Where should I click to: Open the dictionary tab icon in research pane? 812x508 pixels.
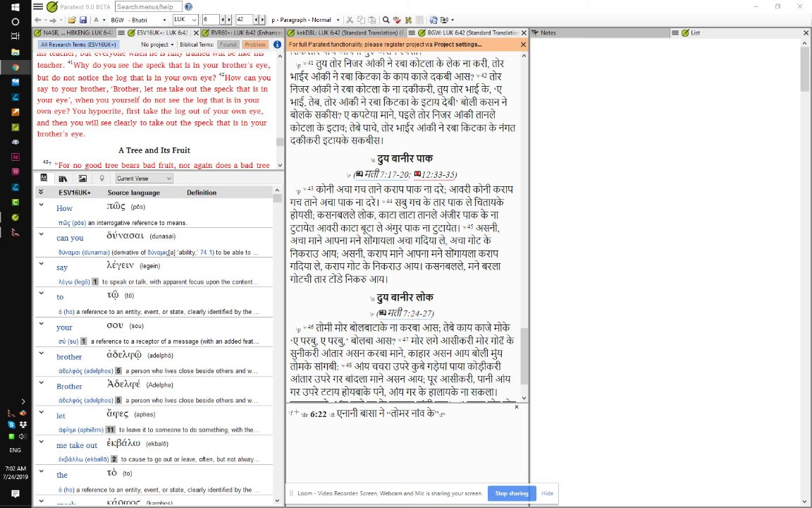point(44,178)
